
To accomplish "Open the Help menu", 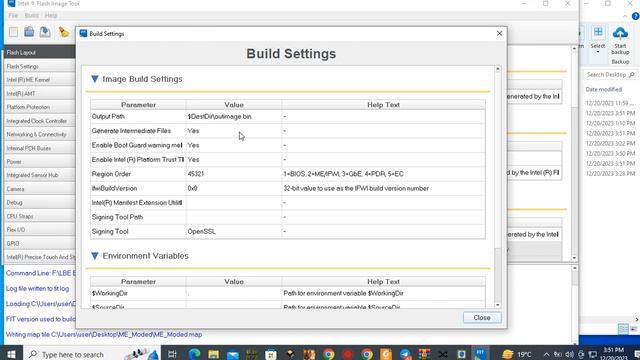I will click(51, 16).
